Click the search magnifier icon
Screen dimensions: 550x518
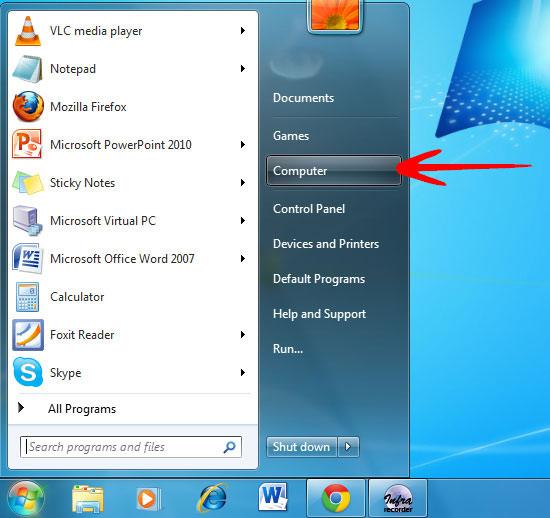tap(229, 447)
